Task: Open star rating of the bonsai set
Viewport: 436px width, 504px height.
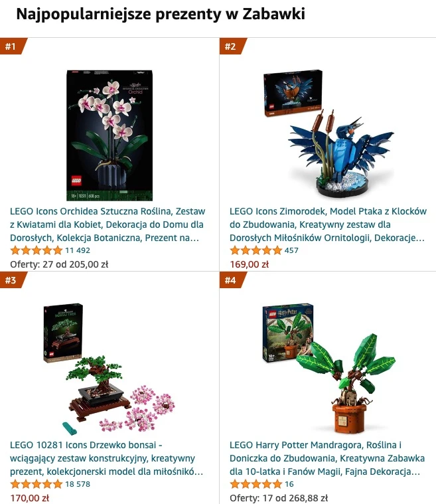Action: coord(36,484)
